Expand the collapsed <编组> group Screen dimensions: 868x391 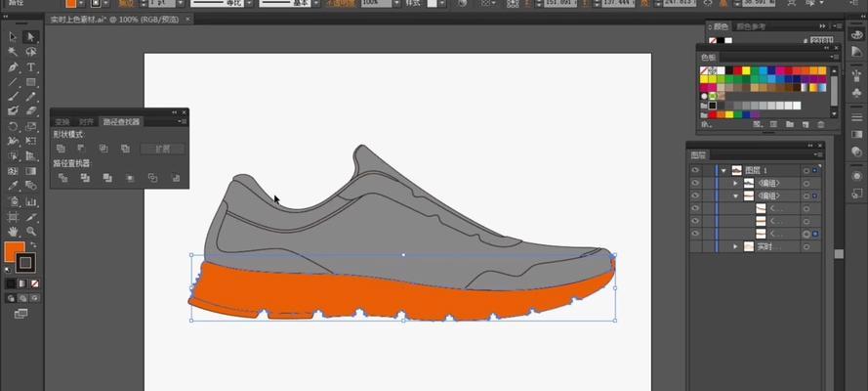735,184
